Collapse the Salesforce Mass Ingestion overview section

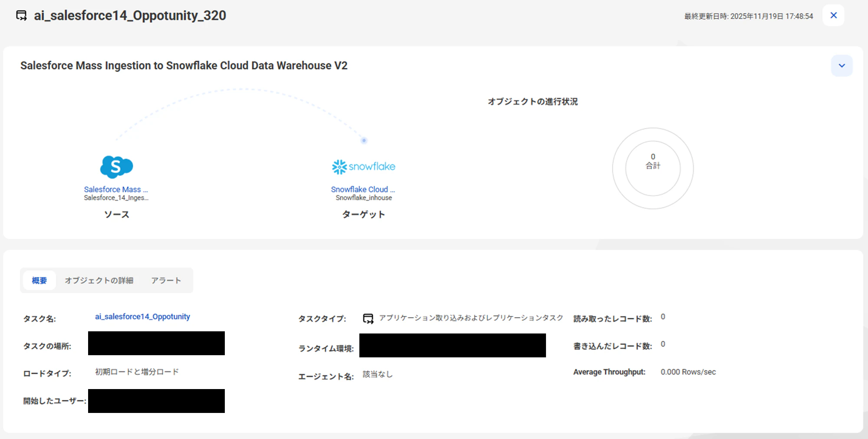point(842,66)
